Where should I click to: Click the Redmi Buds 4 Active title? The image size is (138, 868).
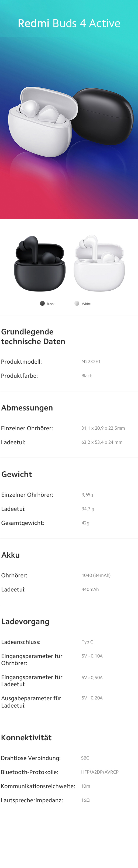(69, 23)
